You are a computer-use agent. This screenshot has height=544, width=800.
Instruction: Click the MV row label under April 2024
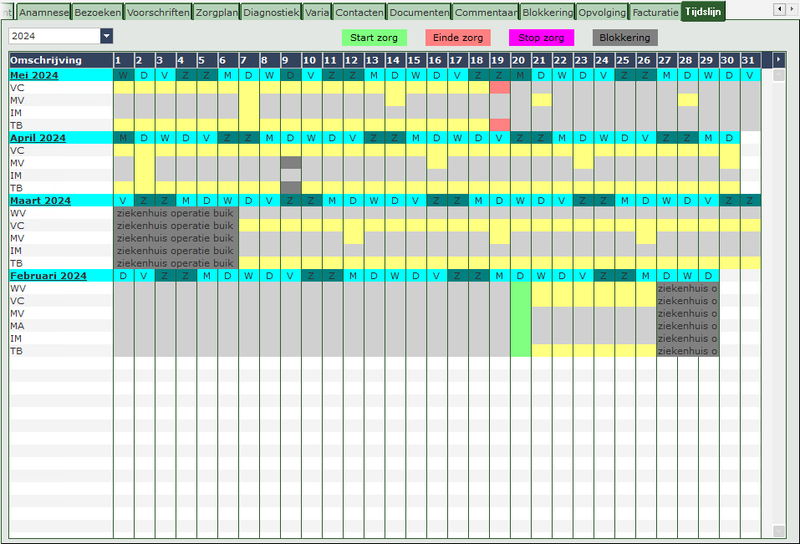click(x=17, y=163)
